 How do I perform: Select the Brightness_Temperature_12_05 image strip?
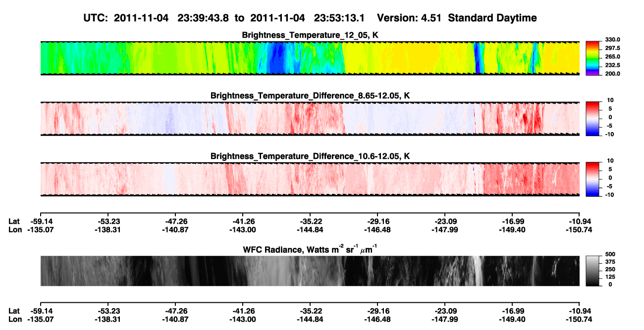point(310,58)
